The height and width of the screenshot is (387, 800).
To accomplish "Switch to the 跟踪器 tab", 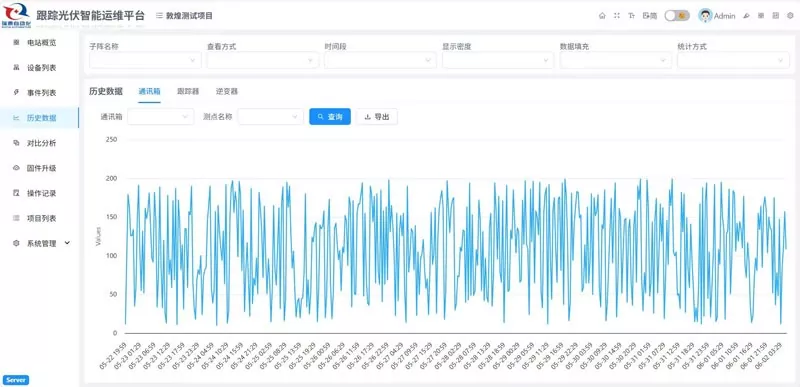I will 188,92.
